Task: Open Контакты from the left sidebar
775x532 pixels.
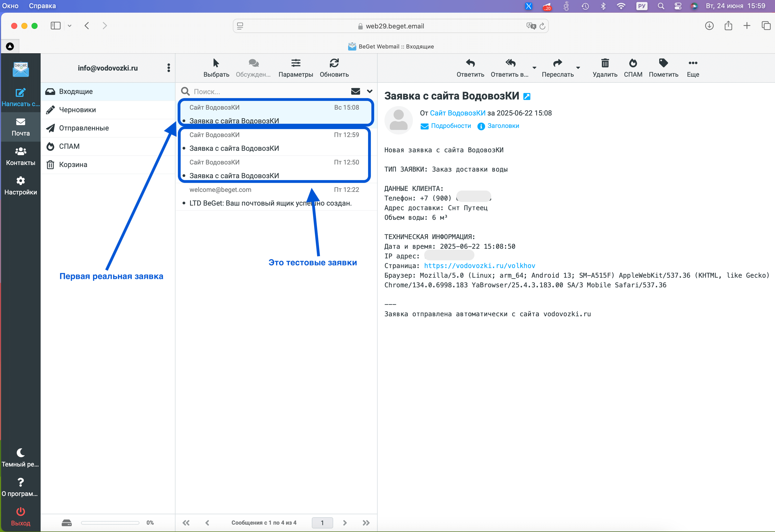Action: click(x=20, y=156)
